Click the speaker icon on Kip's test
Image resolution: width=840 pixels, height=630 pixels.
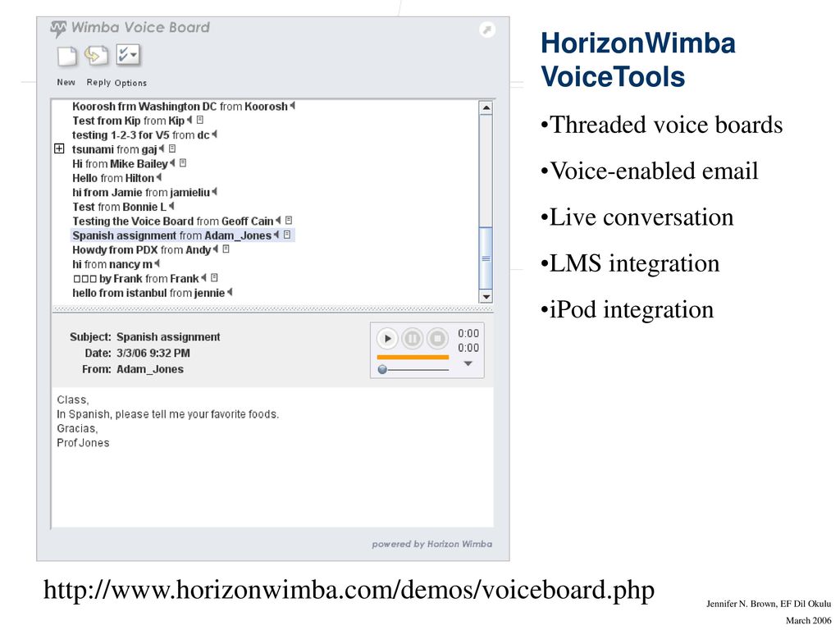pos(189,121)
